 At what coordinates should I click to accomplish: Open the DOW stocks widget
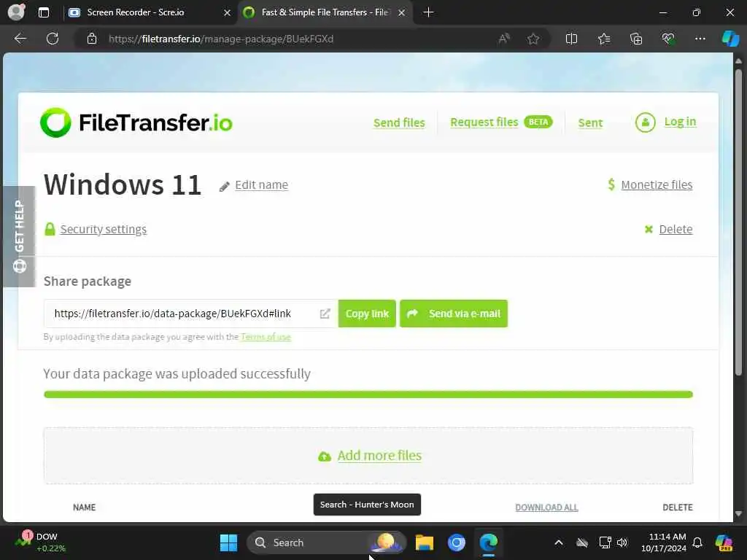[40, 542]
